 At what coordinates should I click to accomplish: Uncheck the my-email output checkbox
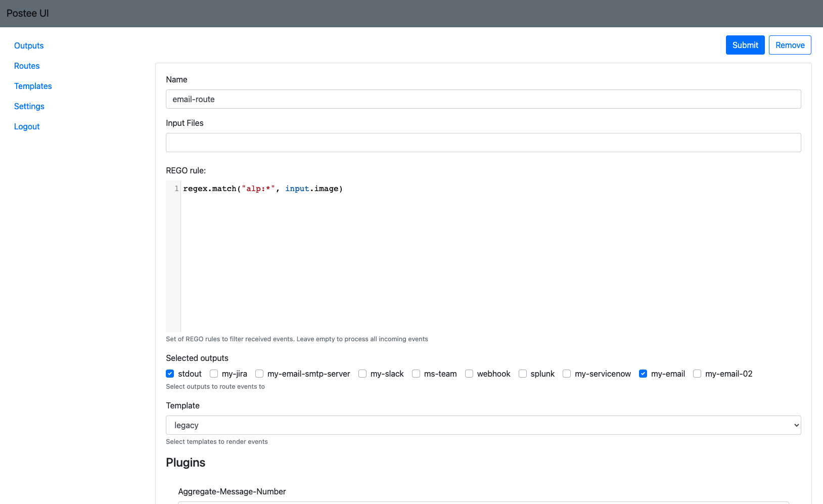[x=643, y=374]
